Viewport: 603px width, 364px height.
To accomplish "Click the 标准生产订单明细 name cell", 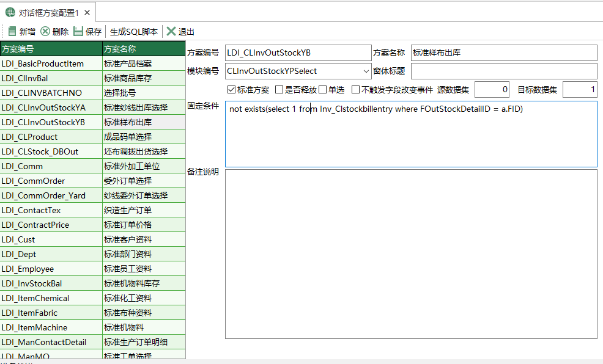I will click(144, 342).
